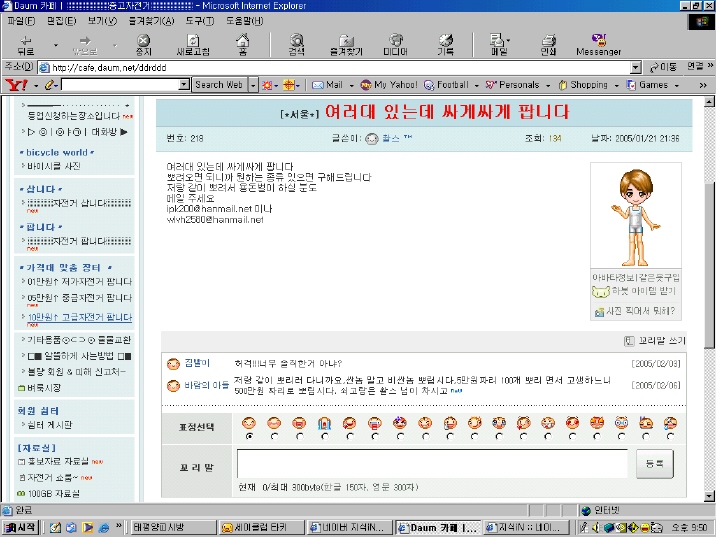716x537 pixels.
Task: Launch Yahoo Messenger from the toolbar
Action: [x=598, y=43]
